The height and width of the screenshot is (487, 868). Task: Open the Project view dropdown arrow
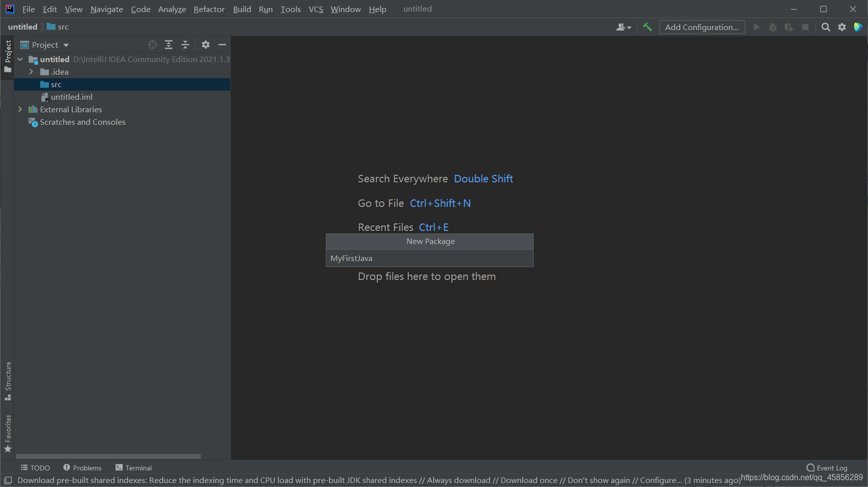pyautogui.click(x=66, y=45)
